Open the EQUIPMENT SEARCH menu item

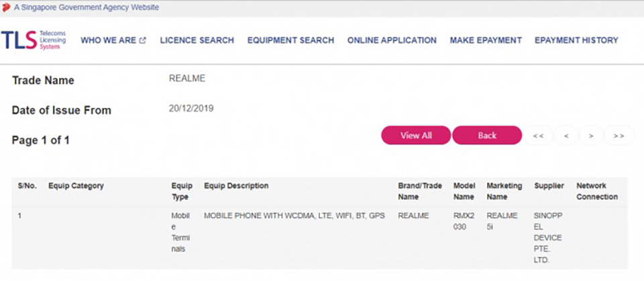pyautogui.click(x=290, y=40)
